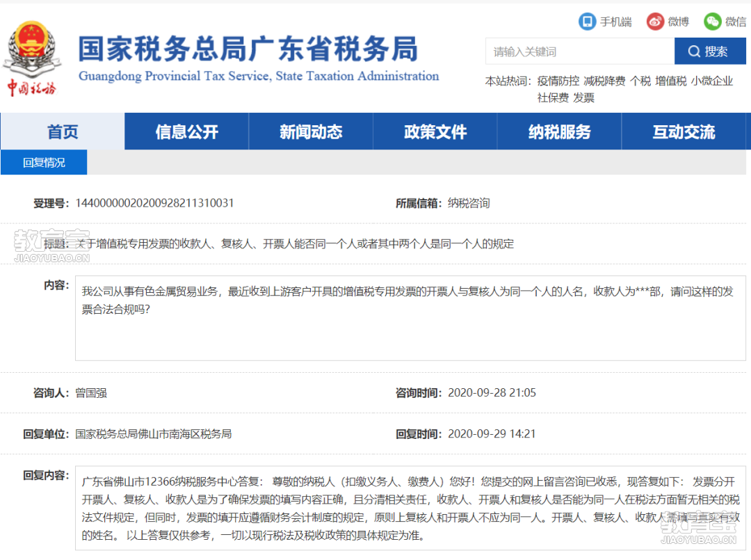Click the reply unit 国家税务总局佛山市南海区税务局

click(153, 434)
